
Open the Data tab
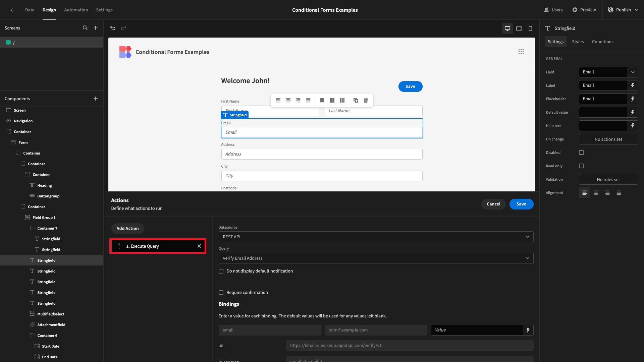tap(30, 10)
